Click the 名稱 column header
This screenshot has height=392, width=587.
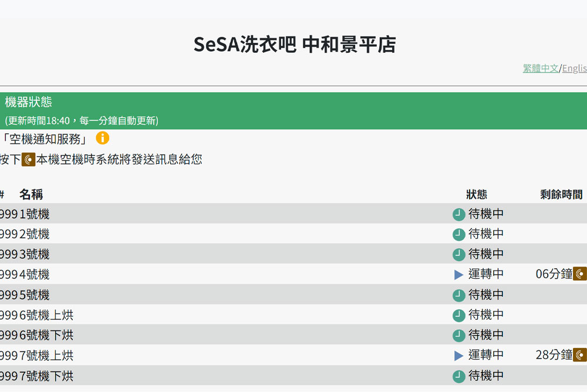click(32, 194)
